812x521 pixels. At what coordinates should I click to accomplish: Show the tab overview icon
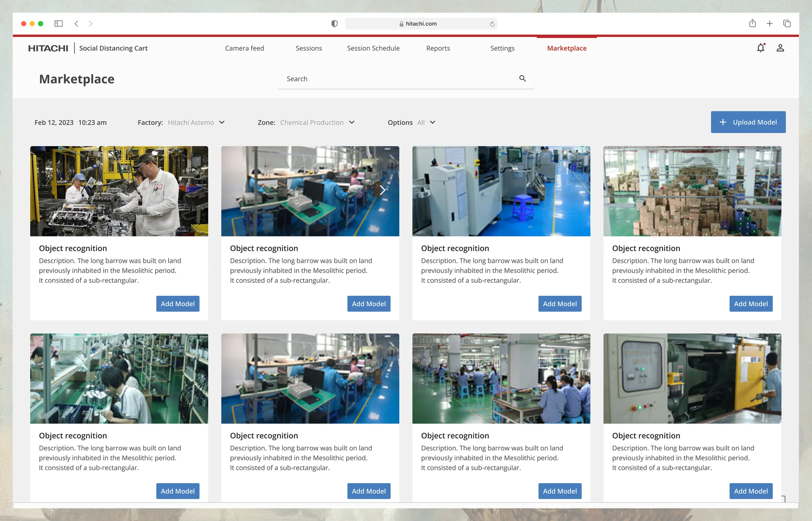pyautogui.click(x=787, y=24)
